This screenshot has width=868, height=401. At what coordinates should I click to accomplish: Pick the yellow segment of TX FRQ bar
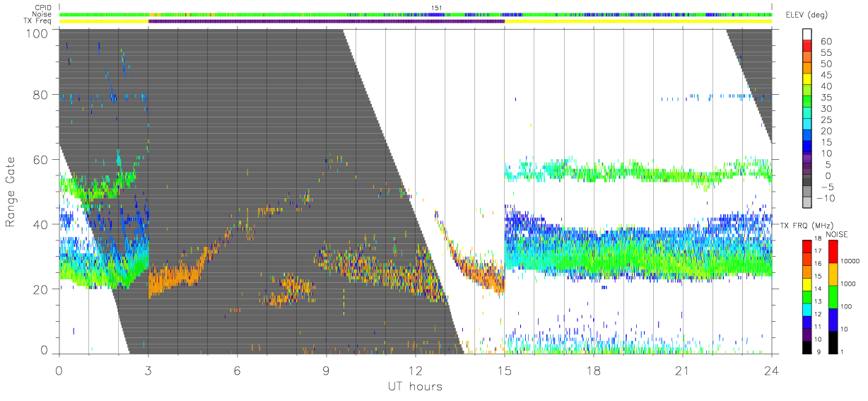pos(807,284)
